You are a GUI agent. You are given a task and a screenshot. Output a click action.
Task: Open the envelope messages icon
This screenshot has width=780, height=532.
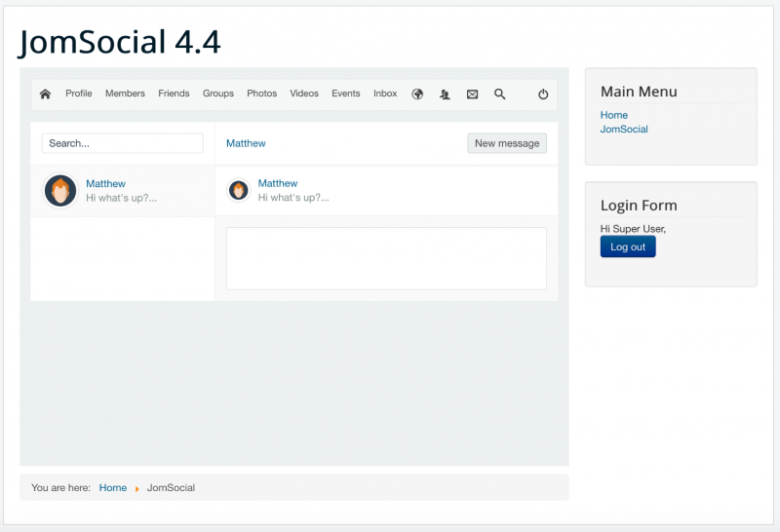coord(472,94)
